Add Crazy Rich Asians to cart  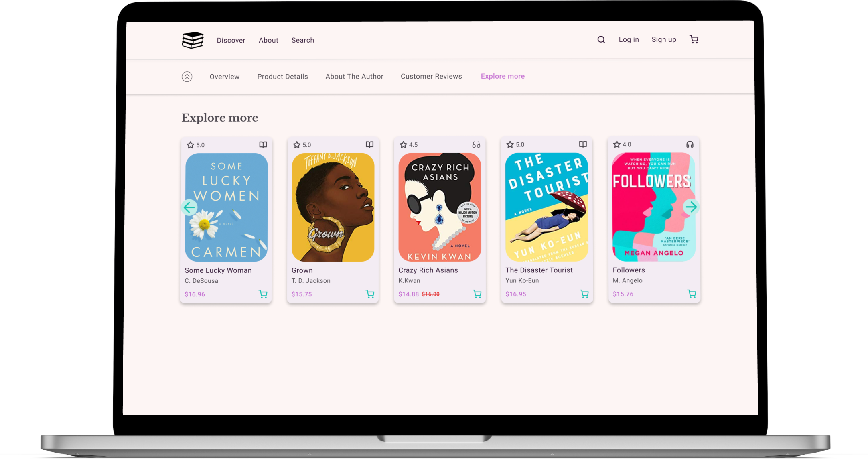tap(477, 294)
